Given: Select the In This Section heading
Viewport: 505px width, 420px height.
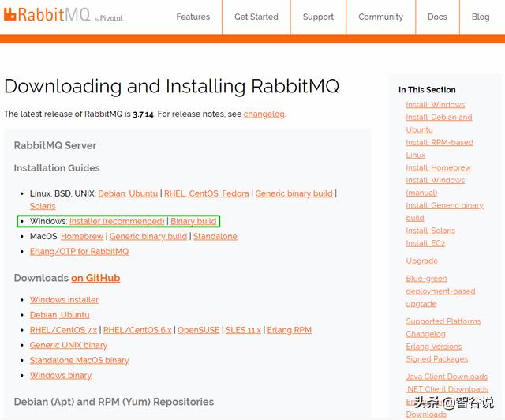Looking at the screenshot, I should (x=427, y=90).
